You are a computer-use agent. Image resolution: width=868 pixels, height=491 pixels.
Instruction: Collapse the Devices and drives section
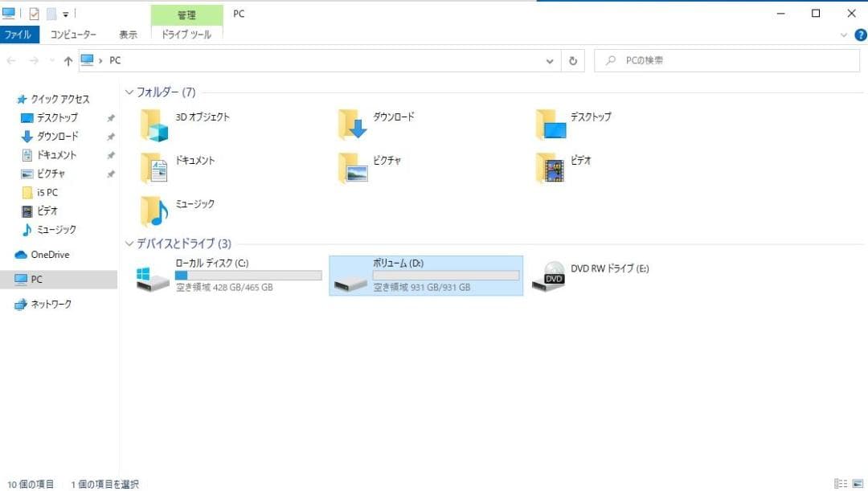[x=129, y=243]
